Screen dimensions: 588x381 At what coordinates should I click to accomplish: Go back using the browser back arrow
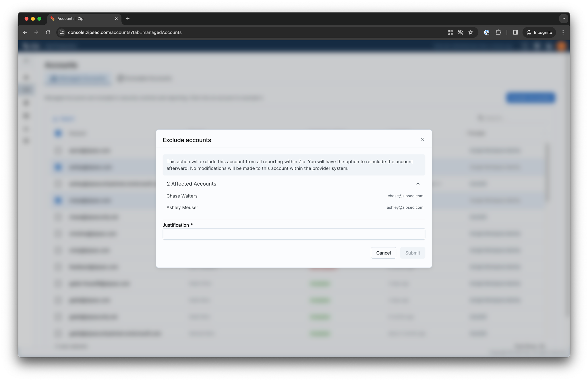click(25, 32)
